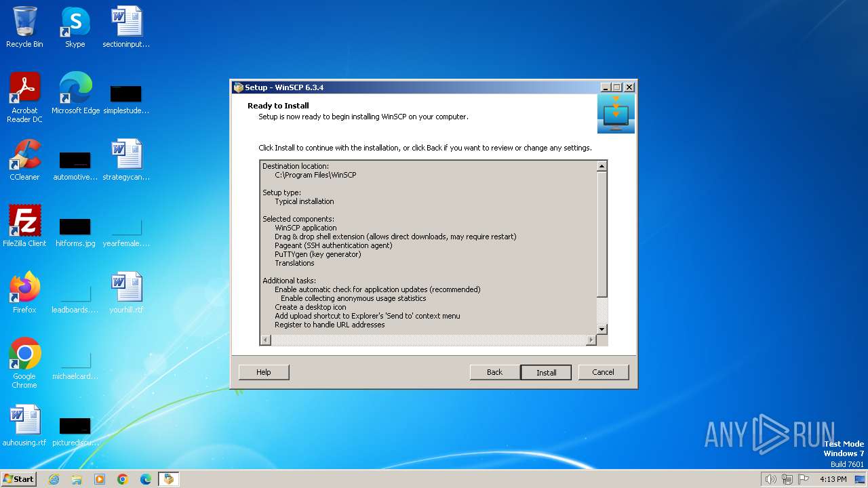Click the horizontal scroll-right arrow

point(591,340)
